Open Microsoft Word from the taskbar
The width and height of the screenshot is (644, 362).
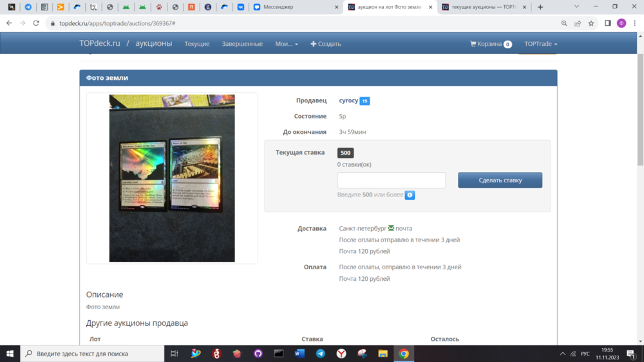(300, 354)
